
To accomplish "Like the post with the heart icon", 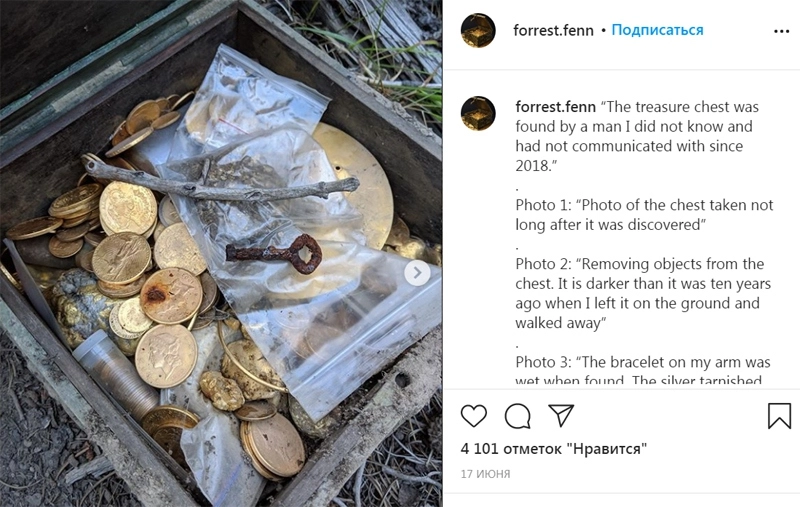I will pyautogui.click(x=474, y=416).
